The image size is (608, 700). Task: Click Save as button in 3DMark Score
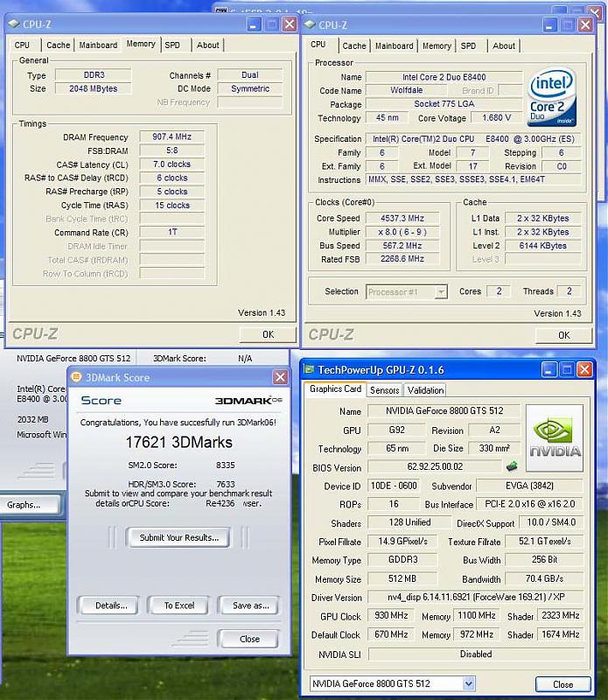coord(249,605)
